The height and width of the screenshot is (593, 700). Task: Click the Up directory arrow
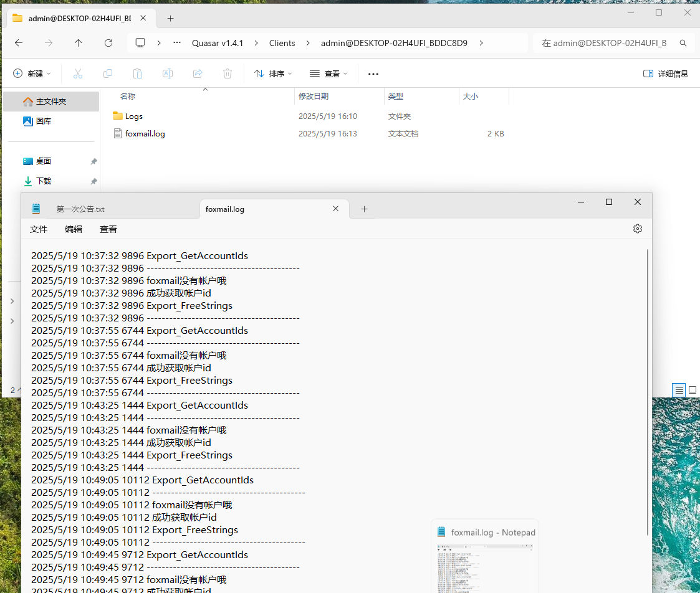[x=78, y=43]
